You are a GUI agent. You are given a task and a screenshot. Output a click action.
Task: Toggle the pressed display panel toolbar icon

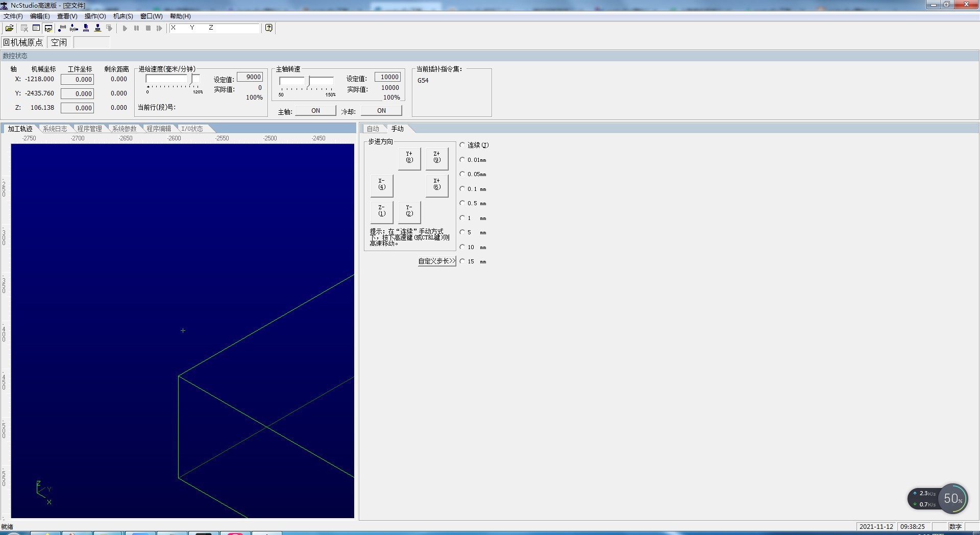click(48, 28)
